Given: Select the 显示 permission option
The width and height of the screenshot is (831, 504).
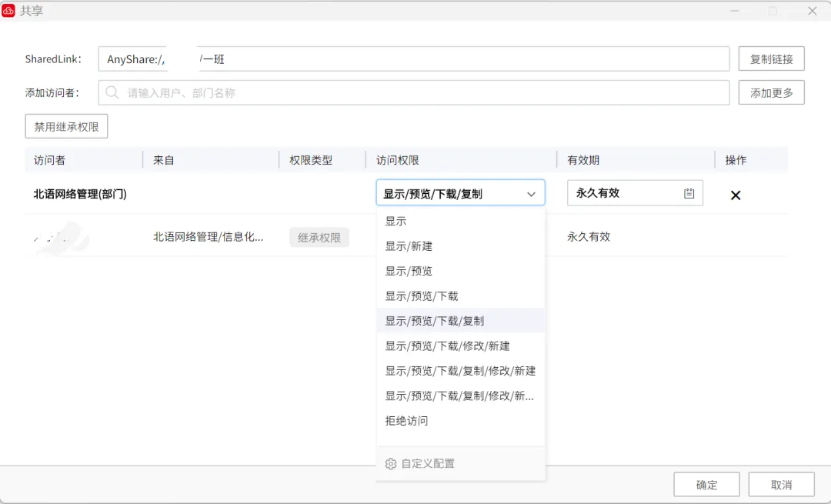Looking at the screenshot, I should 461,221.
